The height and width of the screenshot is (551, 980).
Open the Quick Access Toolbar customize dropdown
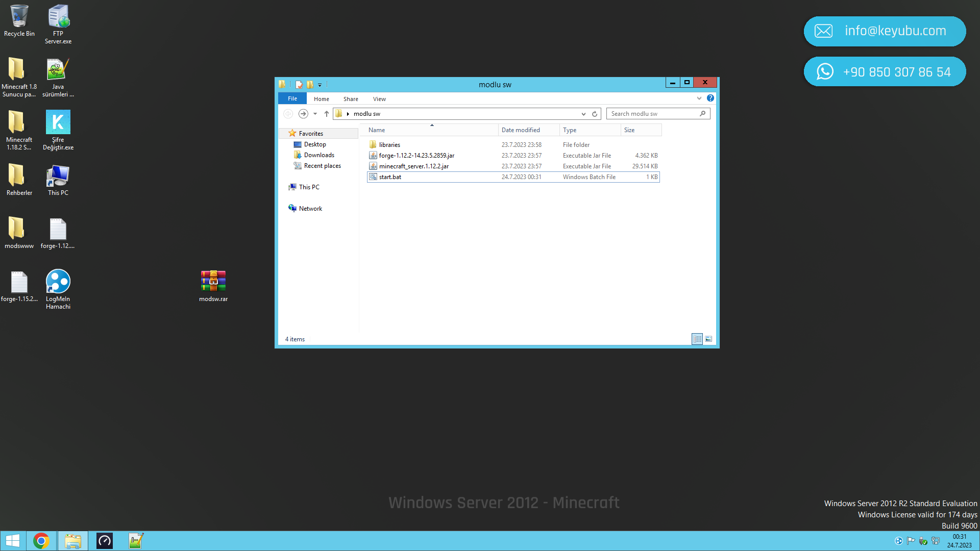click(x=320, y=85)
